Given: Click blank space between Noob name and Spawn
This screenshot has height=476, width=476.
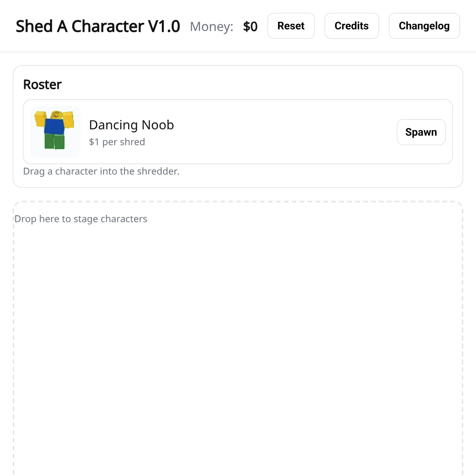Looking at the screenshot, I should pos(286,132).
